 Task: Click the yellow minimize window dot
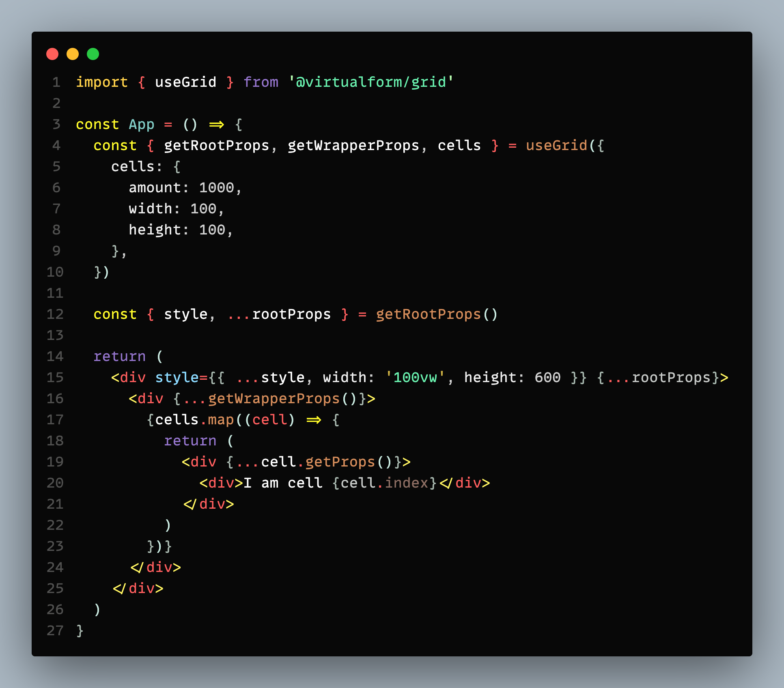(x=73, y=54)
